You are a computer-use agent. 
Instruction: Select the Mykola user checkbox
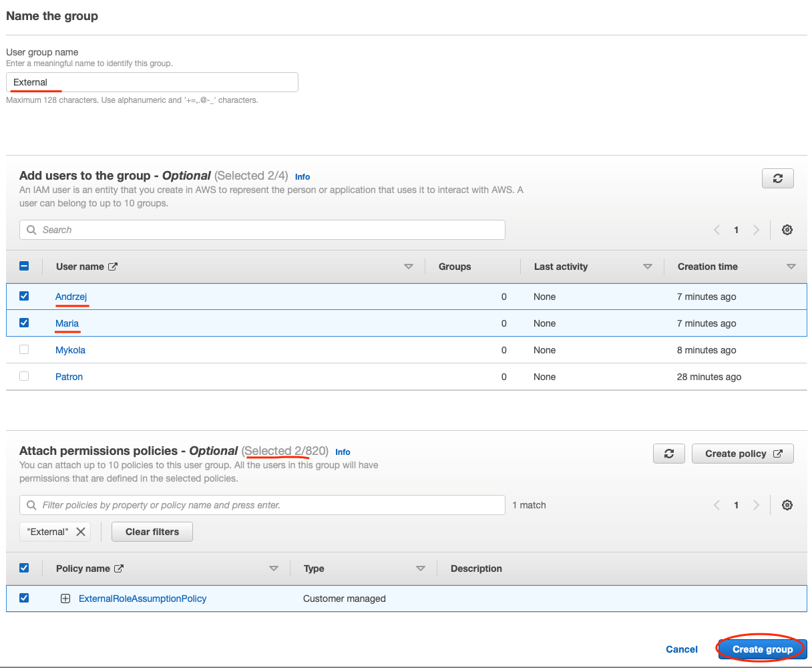[24, 349]
